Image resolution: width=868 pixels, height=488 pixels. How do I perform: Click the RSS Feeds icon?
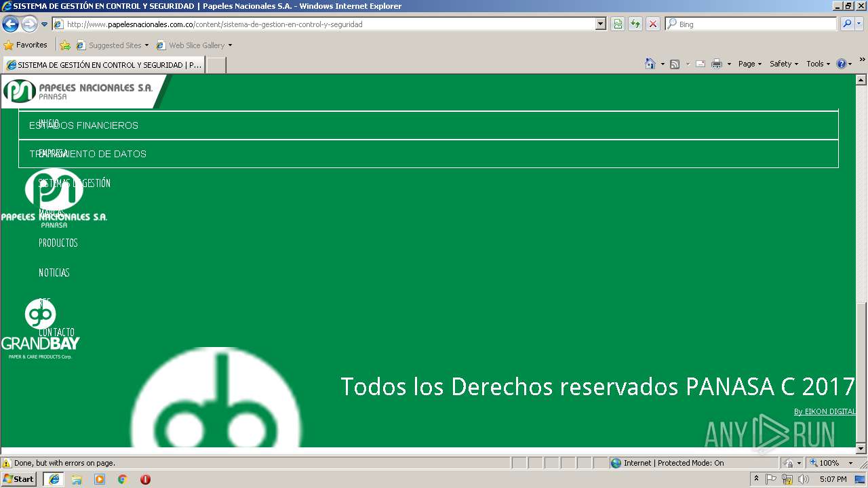click(x=675, y=64)
